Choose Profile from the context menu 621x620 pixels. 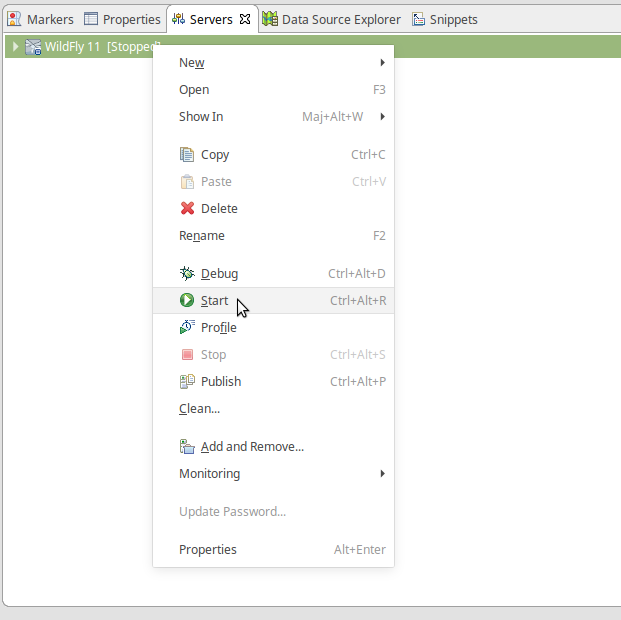[x=273, y=328]
